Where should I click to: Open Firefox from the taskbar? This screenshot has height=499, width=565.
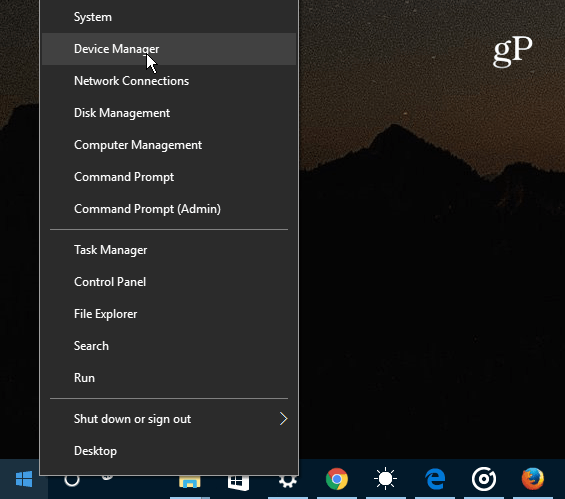tap(533, 479)
